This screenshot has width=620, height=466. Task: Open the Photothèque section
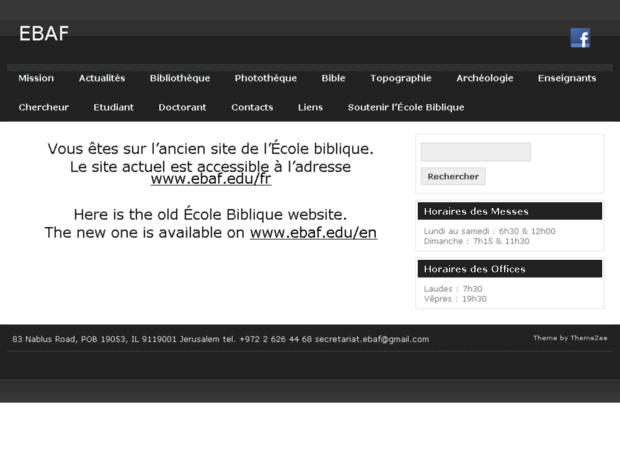point(266,78)
